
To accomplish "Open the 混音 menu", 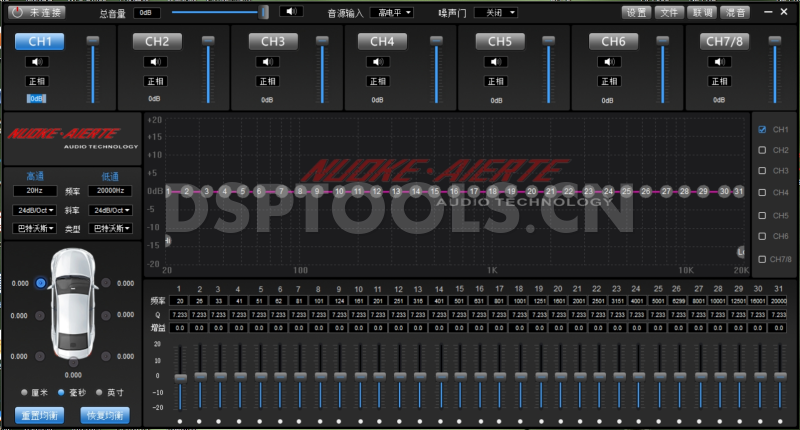I will click(x=735, y=12).
